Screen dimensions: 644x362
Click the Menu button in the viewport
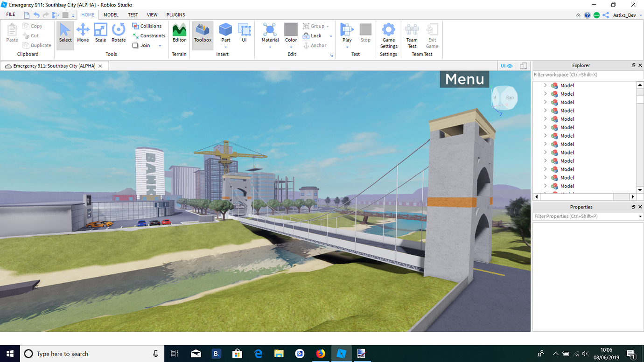click(x=464, y=79)
